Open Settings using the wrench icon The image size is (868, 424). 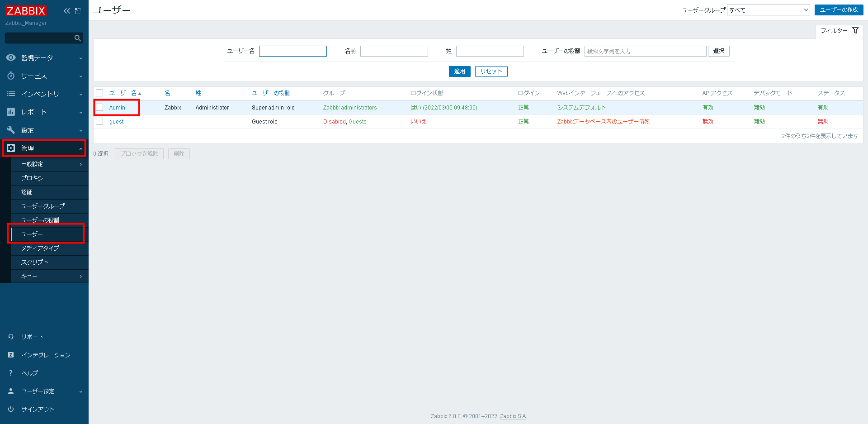click(11, 130)
